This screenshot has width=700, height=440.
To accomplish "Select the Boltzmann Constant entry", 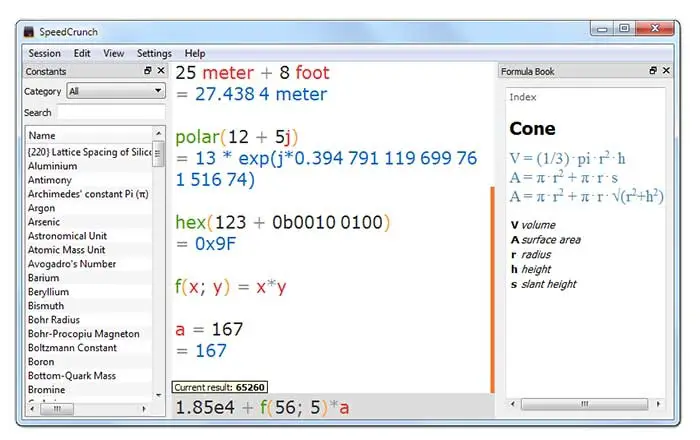I will (x=89, y=348).
